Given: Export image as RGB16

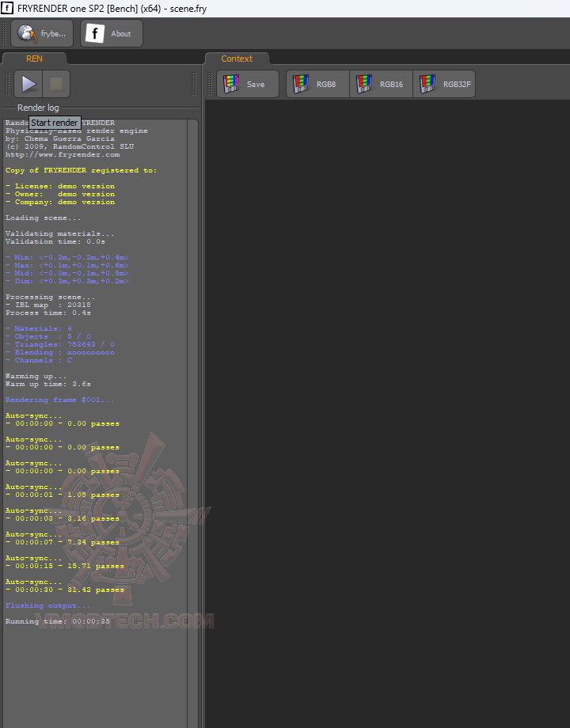Looking at the screenshot, I should 381,84.
